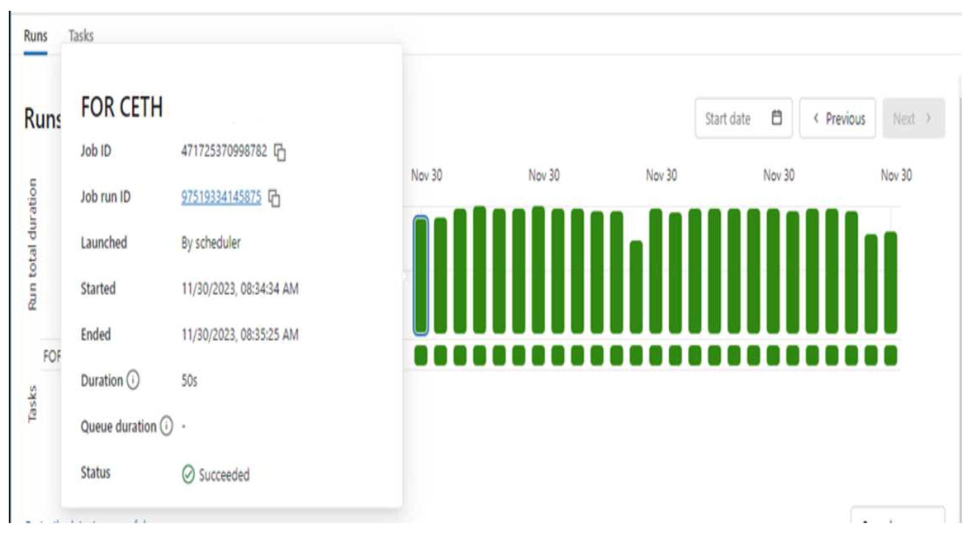The width and height of the screenshot is (980, 546).
Task: Click the first green task status square
Action: click(x=421, y=355)
